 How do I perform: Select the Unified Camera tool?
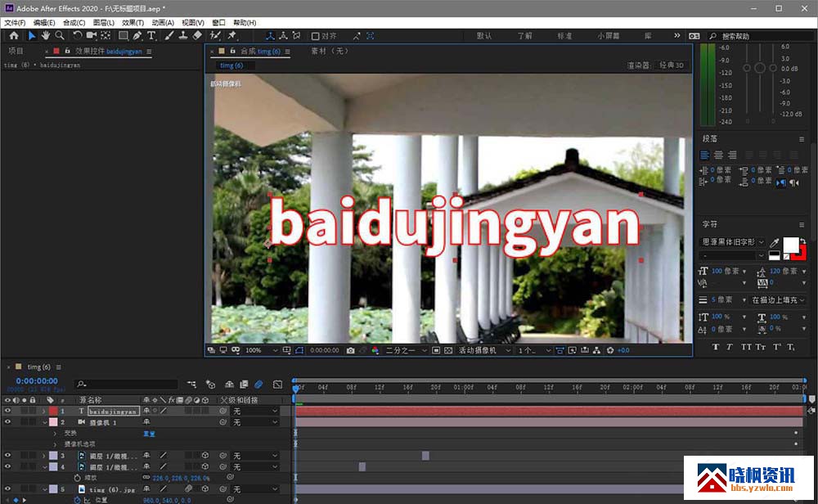pyautogui.click(x=92, y=35)
